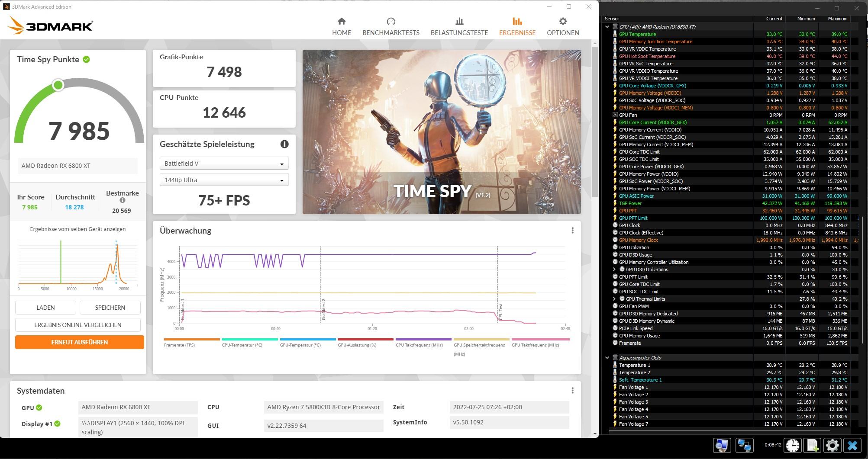Open HWiNFO sensor settings gear icon
868x459 pixels.
coord(832,445)
